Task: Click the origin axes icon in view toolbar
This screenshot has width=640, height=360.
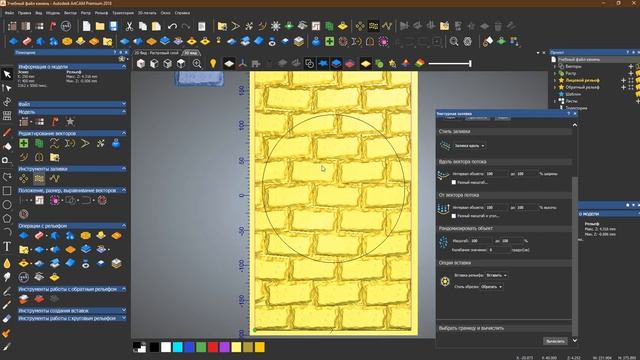Action: pyautogui.click(x=242, y=63)
